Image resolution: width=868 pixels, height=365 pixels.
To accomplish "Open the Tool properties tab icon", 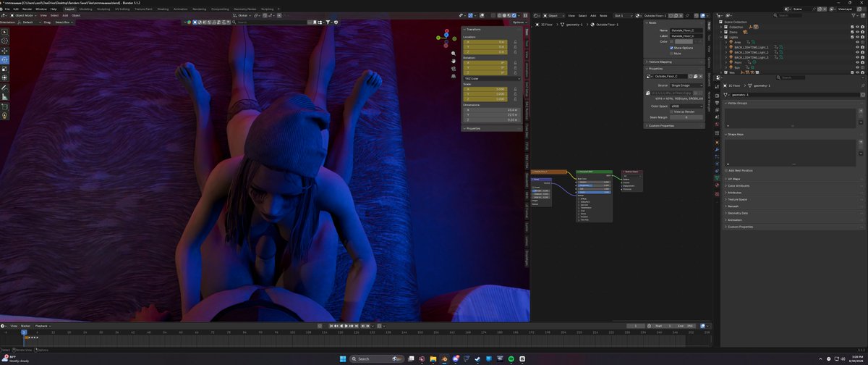I will pyautogui.click(x=717, y=87).
